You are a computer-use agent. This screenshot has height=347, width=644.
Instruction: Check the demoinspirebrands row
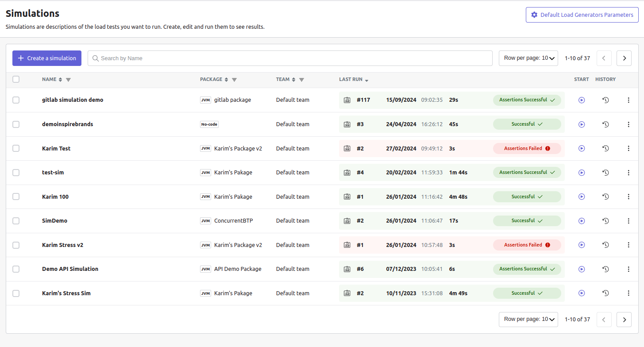click(16, 124)
